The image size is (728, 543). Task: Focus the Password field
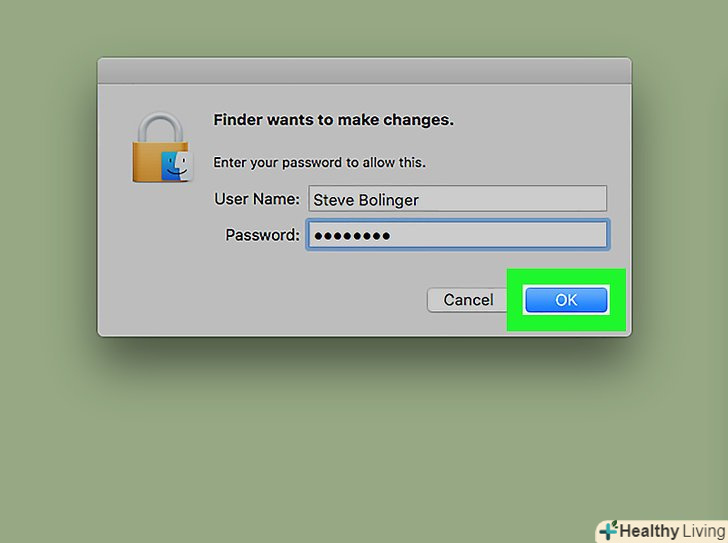point(457,235)
